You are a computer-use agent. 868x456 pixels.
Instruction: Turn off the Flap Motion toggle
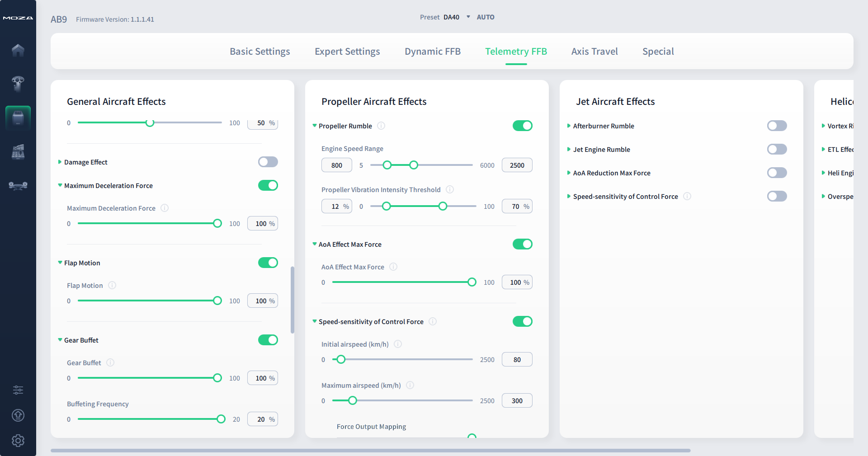pos(268,263)
